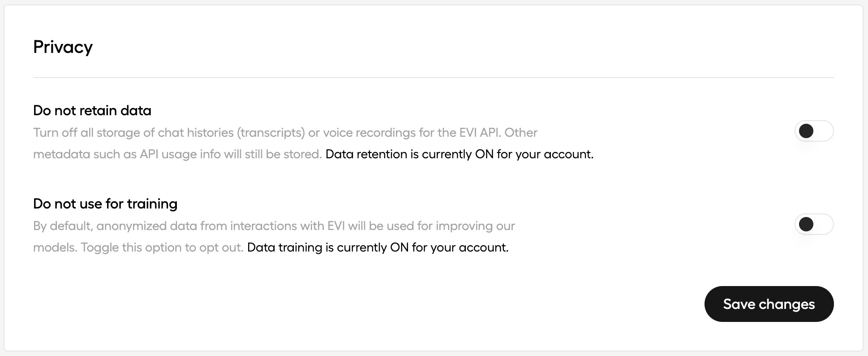Viewport: 868px width, 356px height.
Task: Apply changes using the black button
Action: 769,304
